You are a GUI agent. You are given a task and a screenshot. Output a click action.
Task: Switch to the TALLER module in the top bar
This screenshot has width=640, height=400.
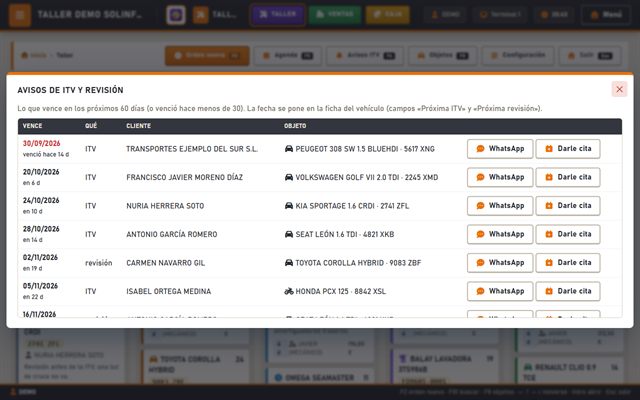click(278, 15)
